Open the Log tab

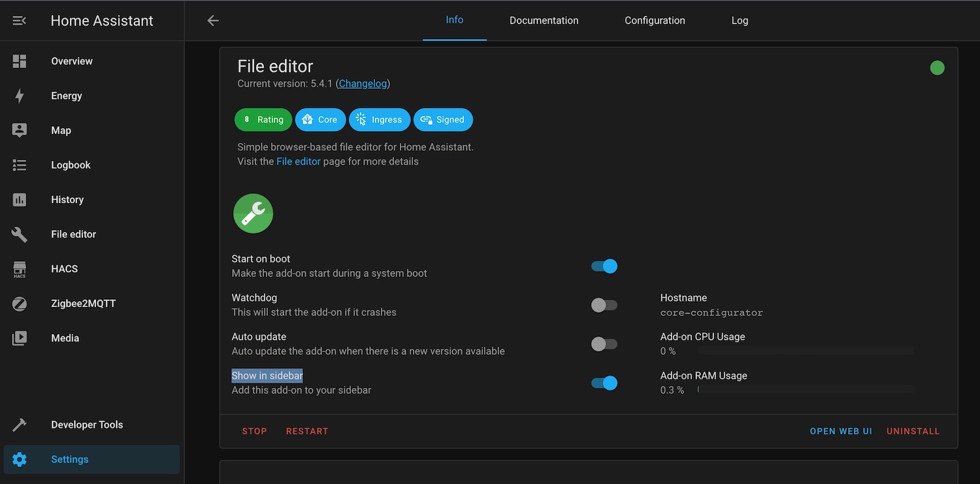point(739,20)
